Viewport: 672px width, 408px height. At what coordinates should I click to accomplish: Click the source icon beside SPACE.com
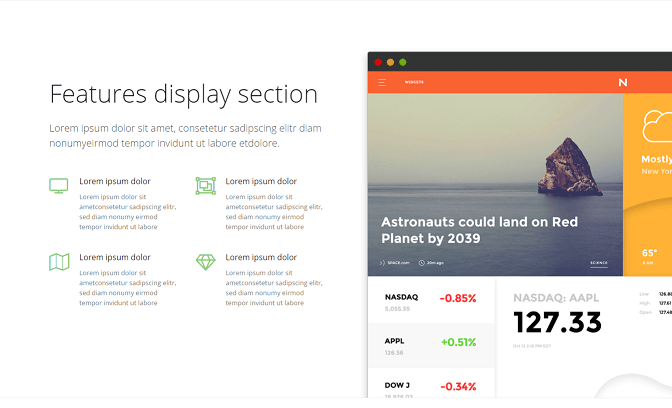point(382,263)
